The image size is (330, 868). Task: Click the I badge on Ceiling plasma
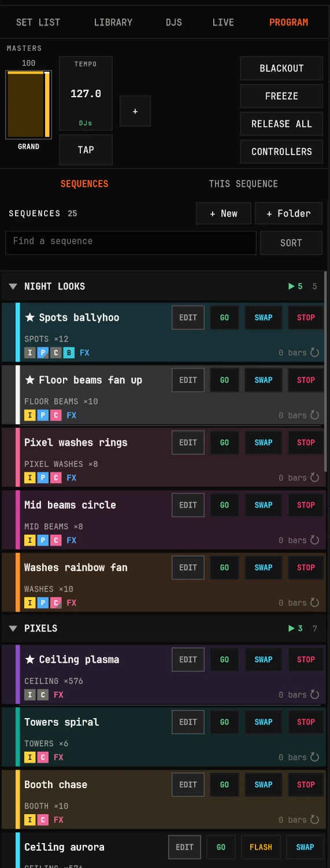pos(29,695)
